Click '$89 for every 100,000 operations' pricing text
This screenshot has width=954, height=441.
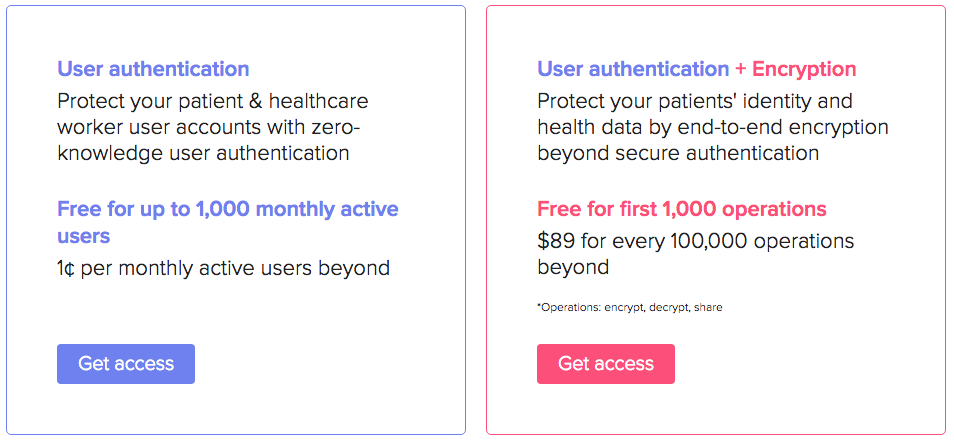click(695, 241)
